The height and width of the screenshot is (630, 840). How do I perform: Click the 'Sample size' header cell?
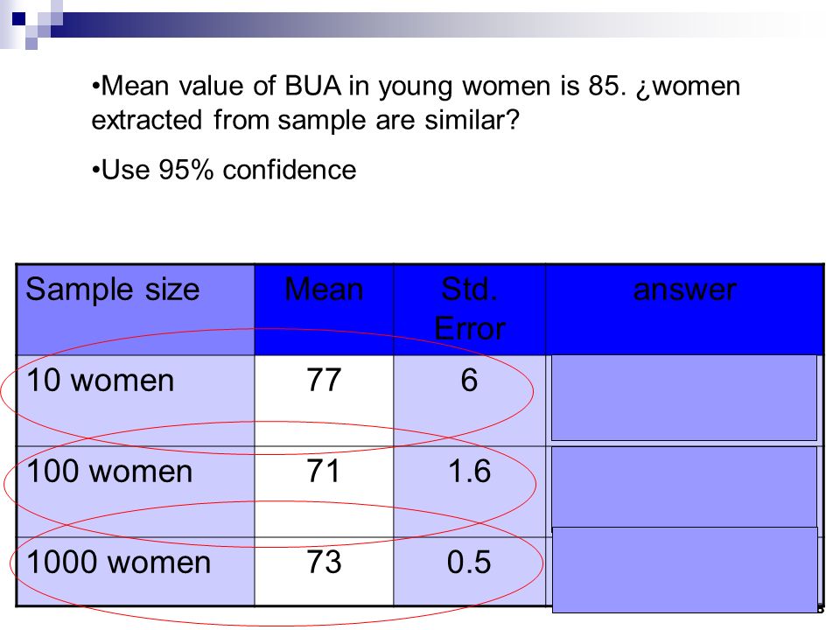point(135,309)
